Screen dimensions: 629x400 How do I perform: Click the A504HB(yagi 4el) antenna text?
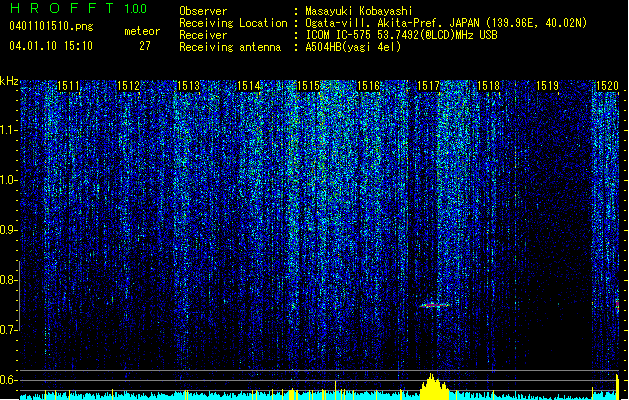pyautogui.click(x=353, y=47)
